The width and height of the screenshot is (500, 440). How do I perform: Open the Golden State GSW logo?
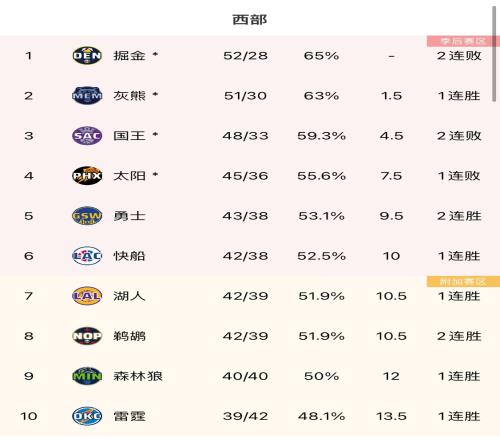pyautogui.click(x=87, y=216)
